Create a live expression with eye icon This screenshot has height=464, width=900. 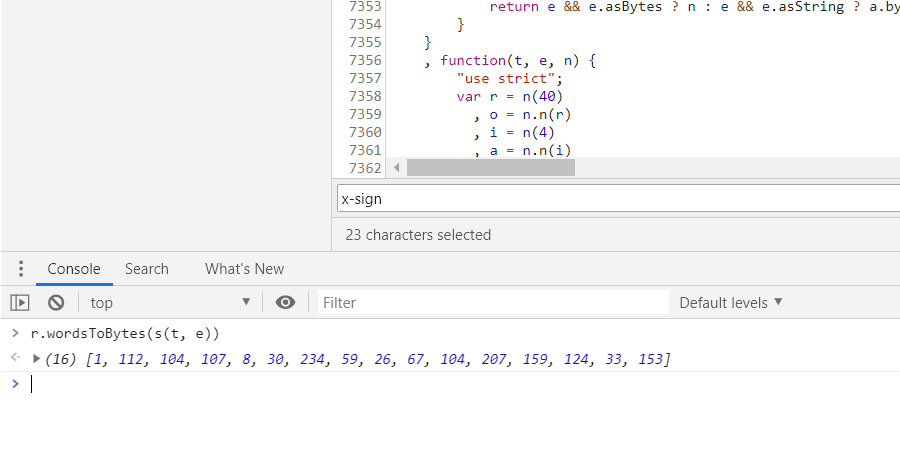285,302
